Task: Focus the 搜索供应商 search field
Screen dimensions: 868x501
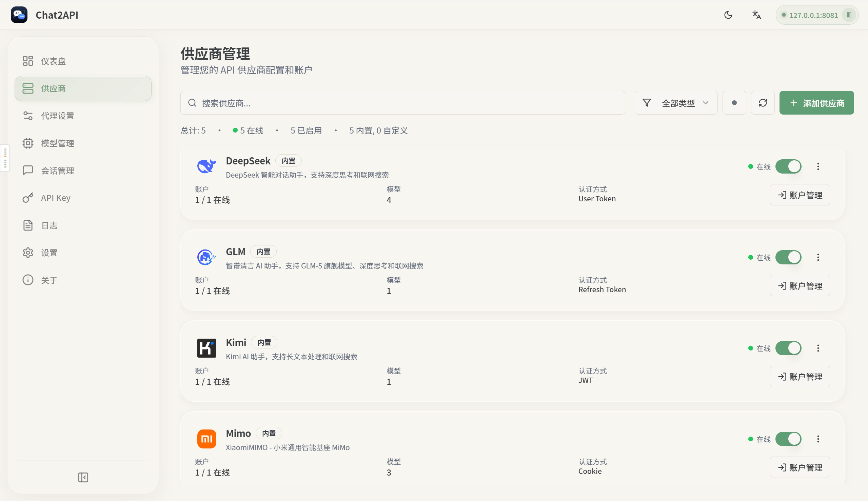Action: (x=402, y=103)
